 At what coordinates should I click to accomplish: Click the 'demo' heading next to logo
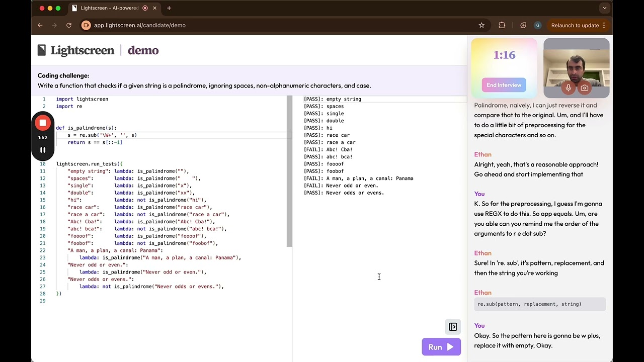tap(143, 50)
